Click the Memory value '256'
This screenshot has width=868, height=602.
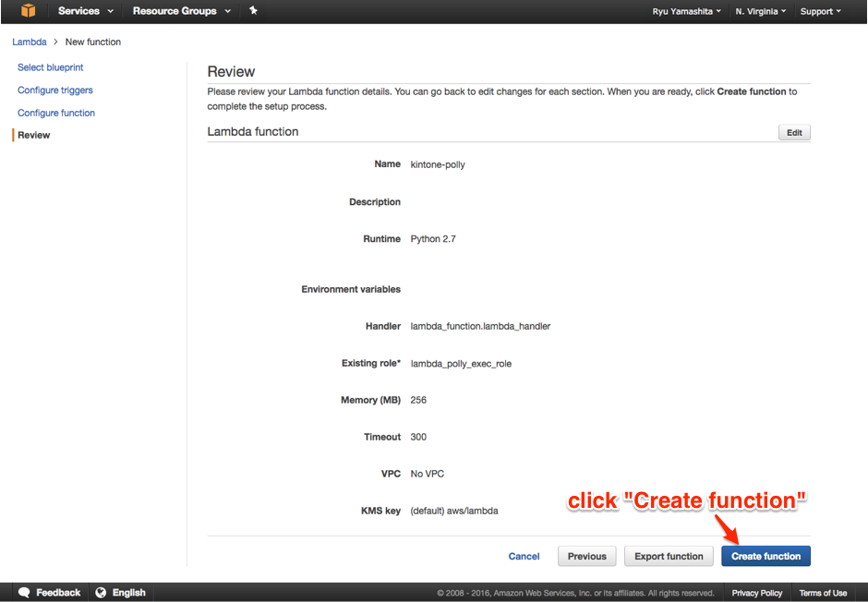click(418, 400)
